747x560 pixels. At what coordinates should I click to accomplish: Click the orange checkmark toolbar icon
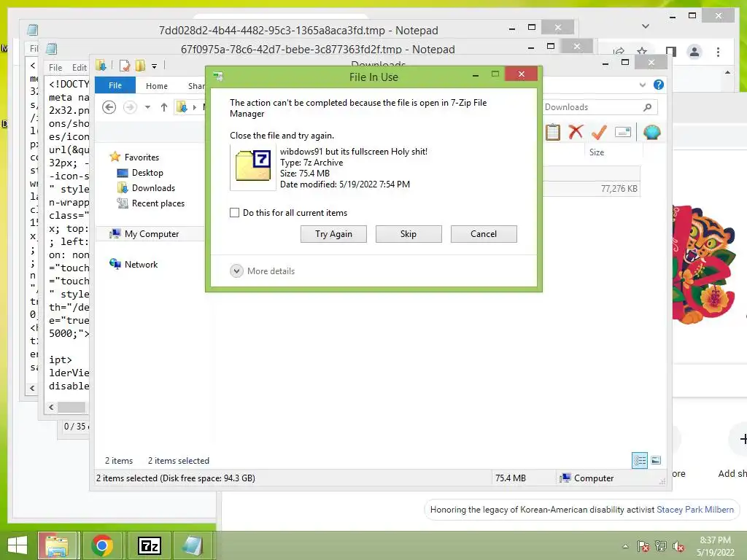[x=599, y=132]
